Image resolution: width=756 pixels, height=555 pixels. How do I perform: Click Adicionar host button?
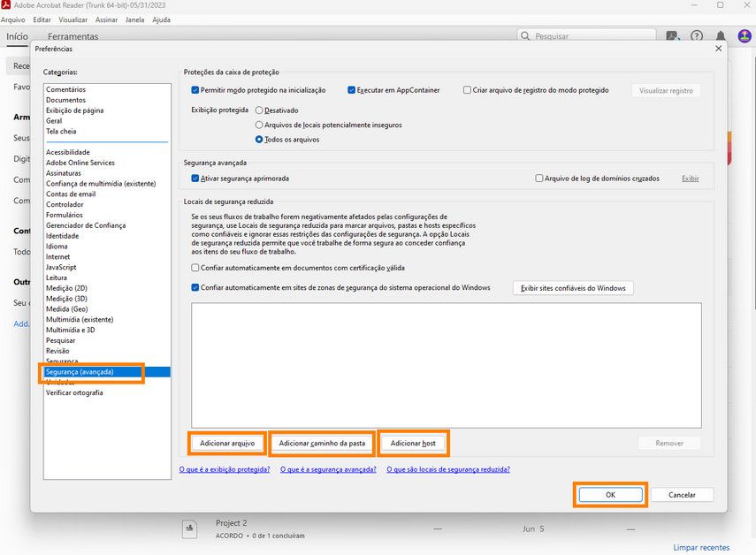coord(413,444)
